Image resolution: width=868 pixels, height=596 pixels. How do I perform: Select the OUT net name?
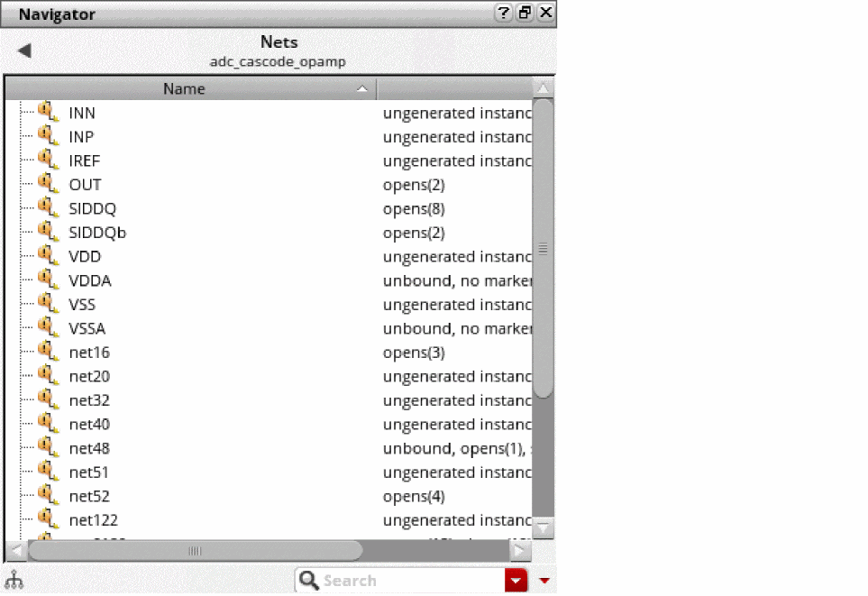point(85,185)
